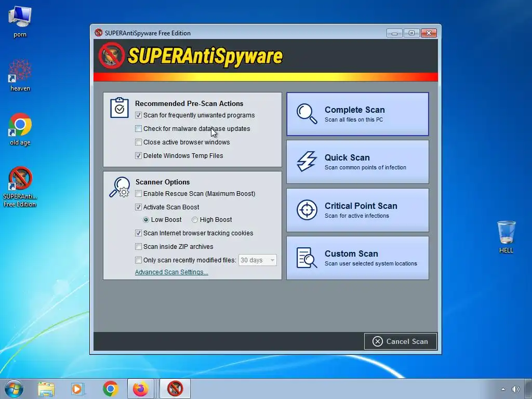
Task: Open the 'porn' computer desktop icon
Action: tap(20, 21)
